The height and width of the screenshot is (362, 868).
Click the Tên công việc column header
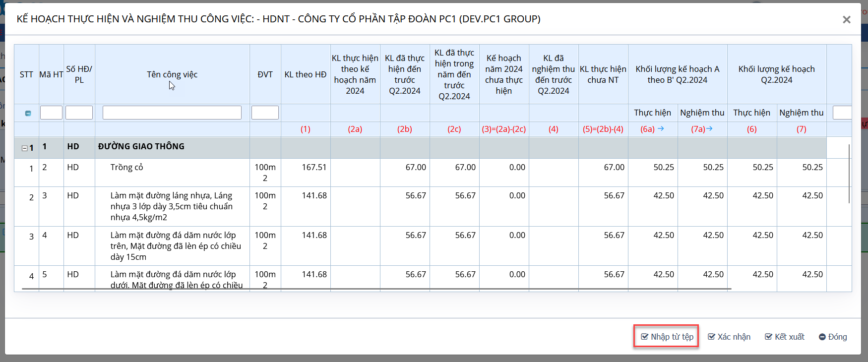coord(172,74)
